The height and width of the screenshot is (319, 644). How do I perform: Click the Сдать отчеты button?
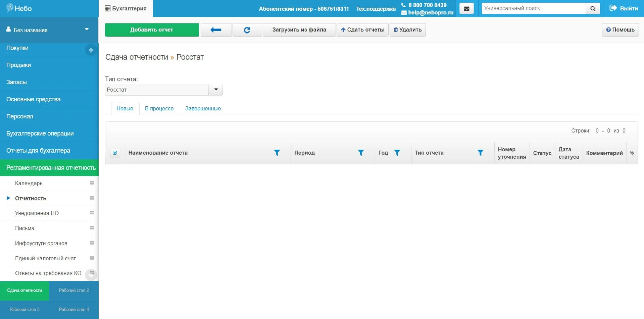coord(362,30)
